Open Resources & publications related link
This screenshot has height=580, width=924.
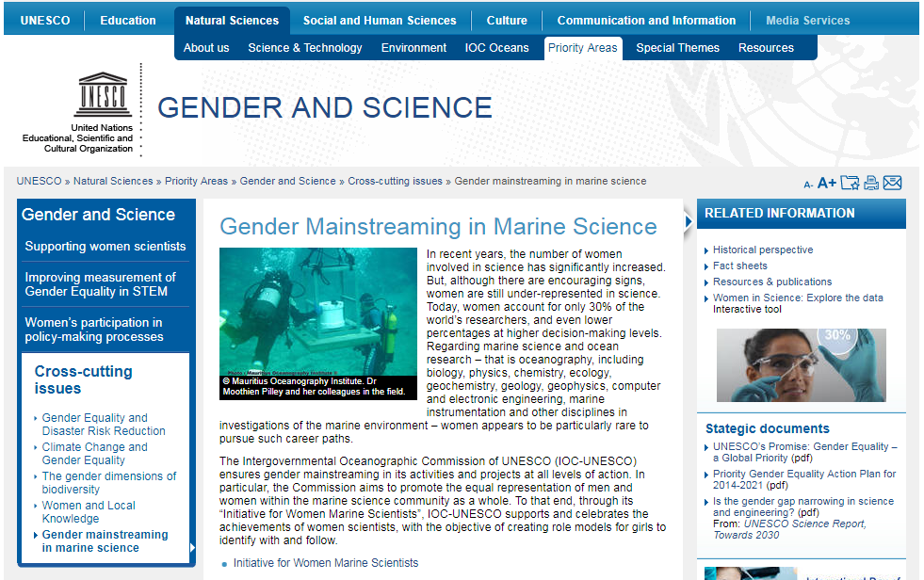tap(772, 282)
